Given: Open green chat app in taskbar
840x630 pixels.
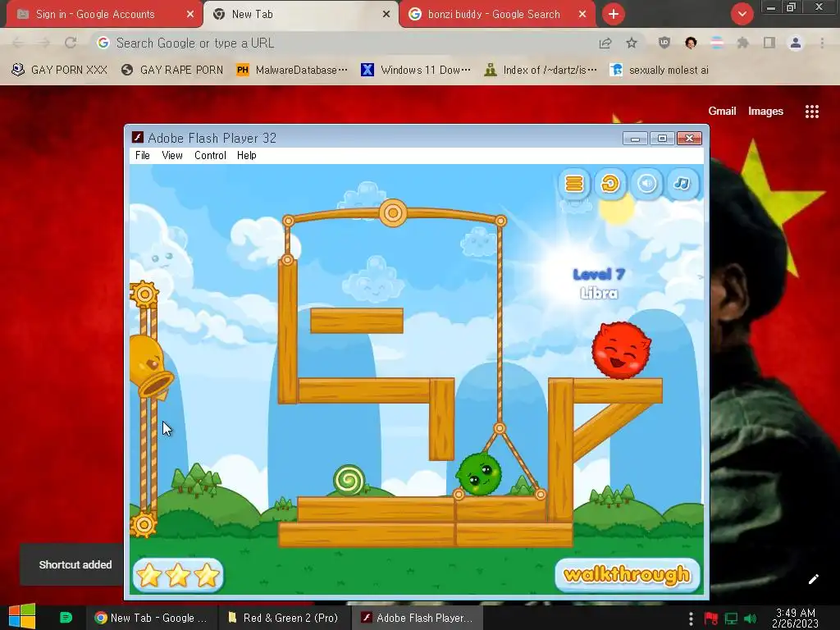Looking at the screenshot, I should [x=66, y=617].
